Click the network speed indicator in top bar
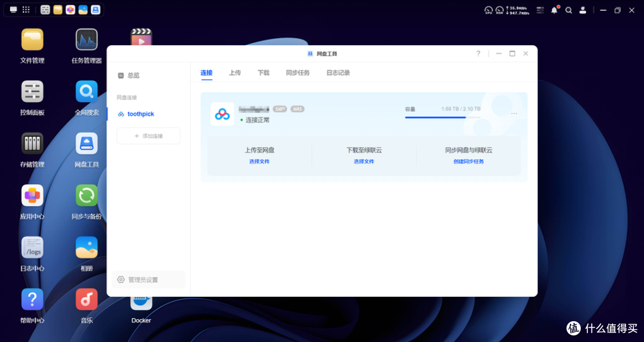The width and height of the screenshot is (644, 342). (518, 10)
